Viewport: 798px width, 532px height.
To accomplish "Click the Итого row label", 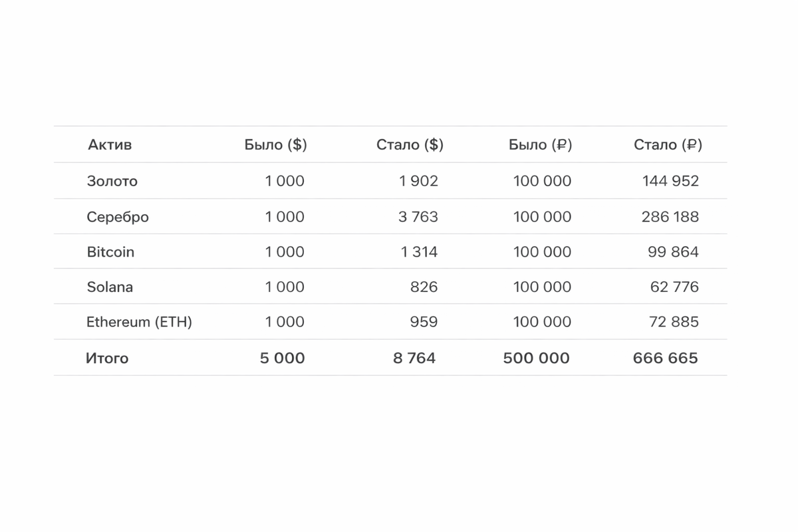I will 107,358.
